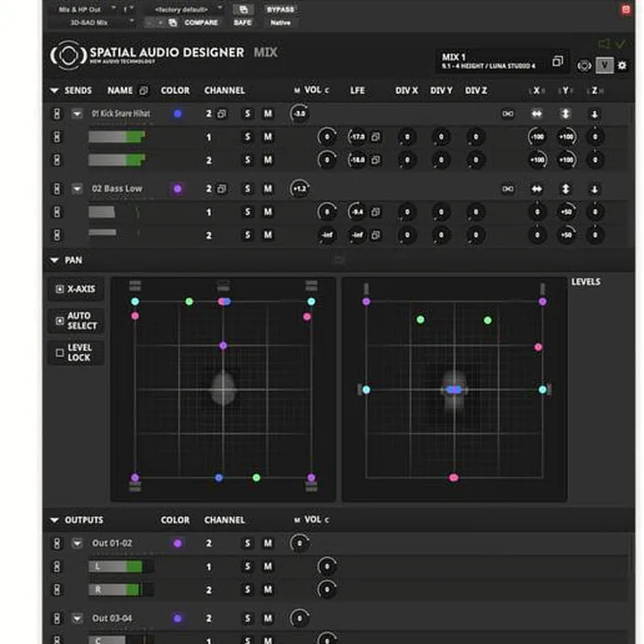
Task: Click the headphone monitoring icon beside V button
Action: click(584, 65)
